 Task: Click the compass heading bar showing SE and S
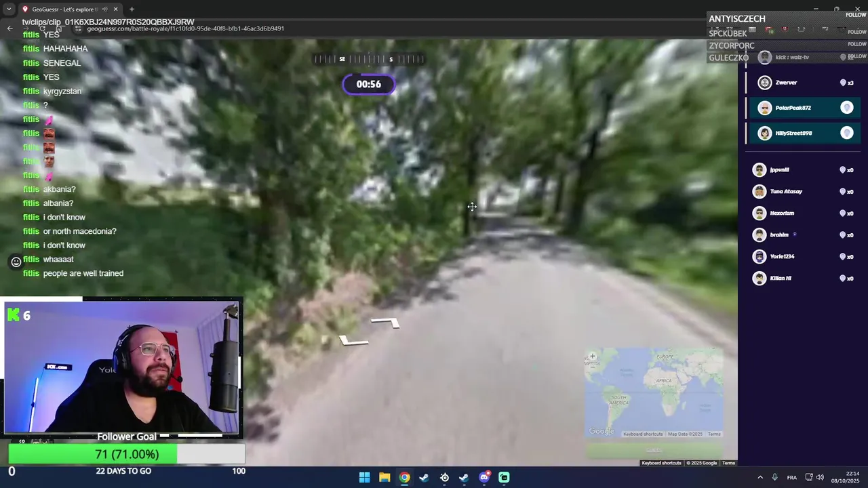pyautogui.click(x=368, y=59)
